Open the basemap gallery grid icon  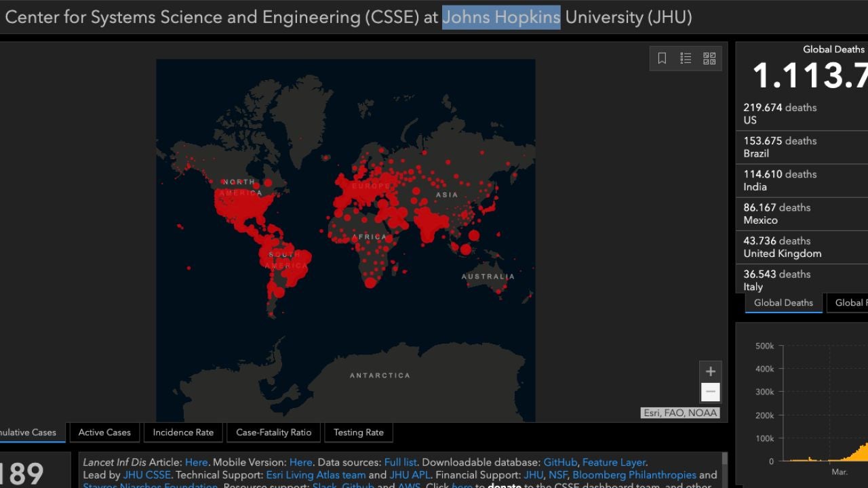pos(709,58)
